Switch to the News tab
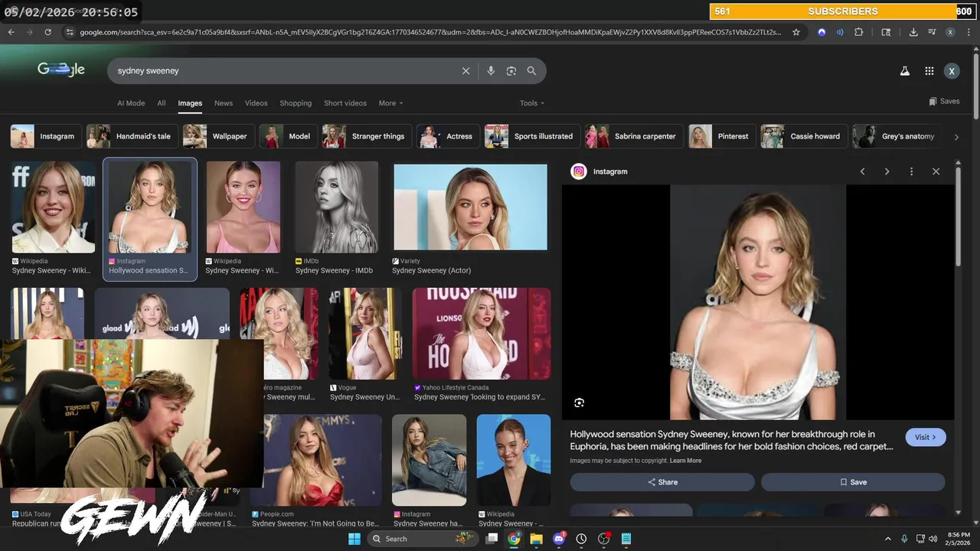Viewport: 980px width, 551px height. click(224, 103)
